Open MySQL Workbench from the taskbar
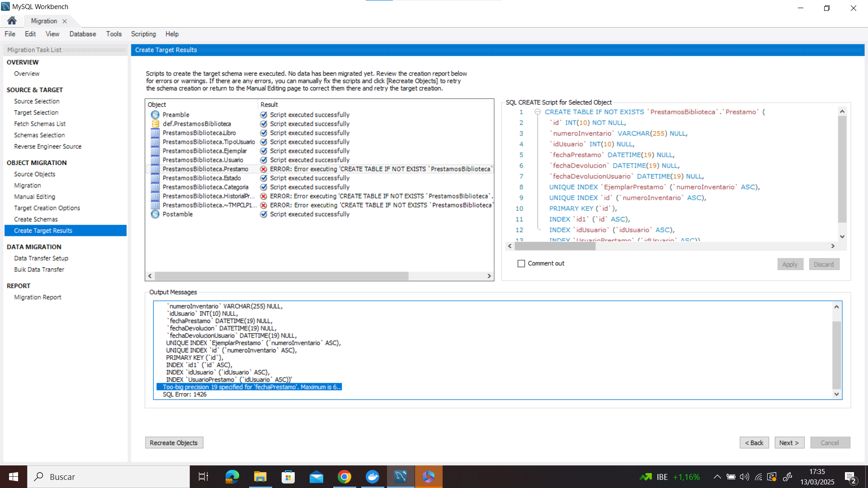 pos(401,476)
